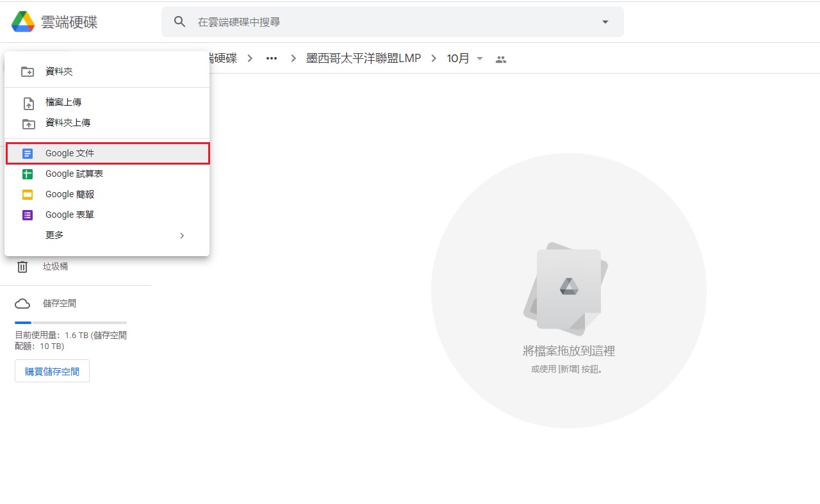Click the green Google Sheets icon
The image size is (820, 504).
tap(28, 174)
